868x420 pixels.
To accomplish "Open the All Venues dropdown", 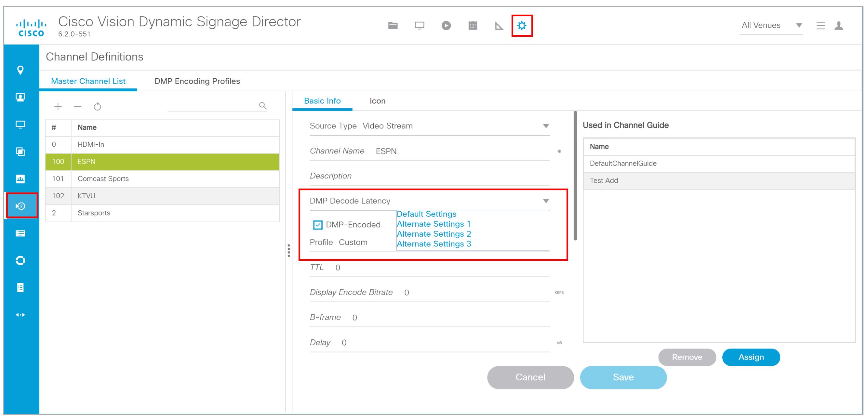I will [771, 26].
